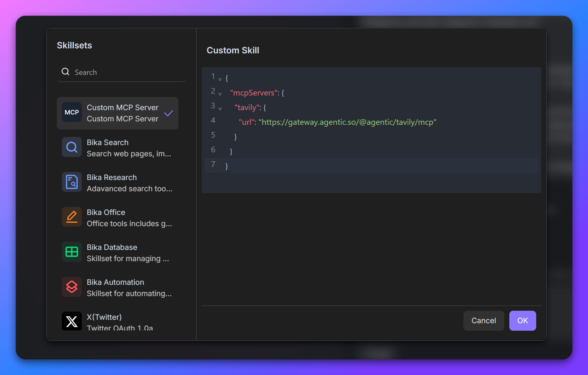Click the X (Twitter) logo icon
588x375 pixels.
(71, 321)
